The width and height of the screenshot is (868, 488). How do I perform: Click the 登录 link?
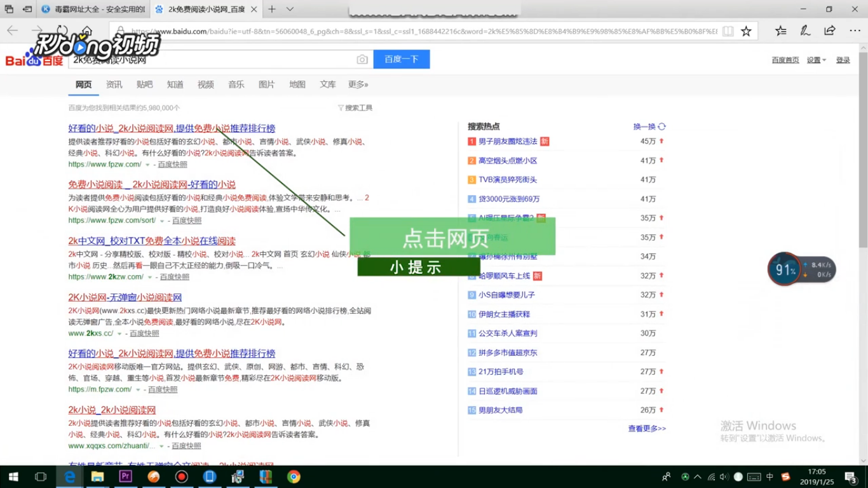(x=843, y=60)
